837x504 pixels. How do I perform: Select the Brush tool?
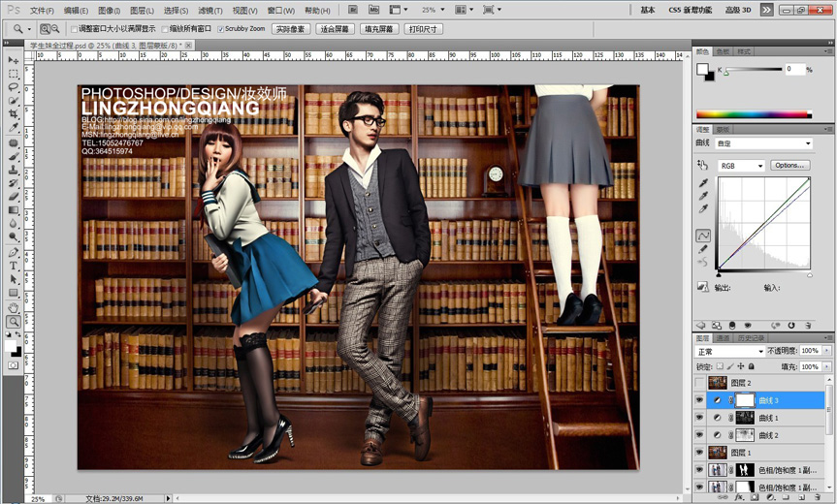coord(13,156)
